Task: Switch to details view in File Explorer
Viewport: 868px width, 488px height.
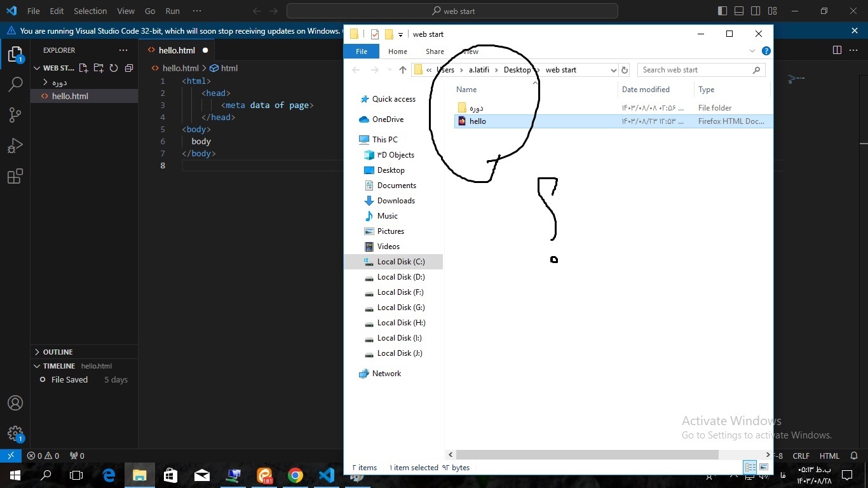Action: tap(750, 467)
